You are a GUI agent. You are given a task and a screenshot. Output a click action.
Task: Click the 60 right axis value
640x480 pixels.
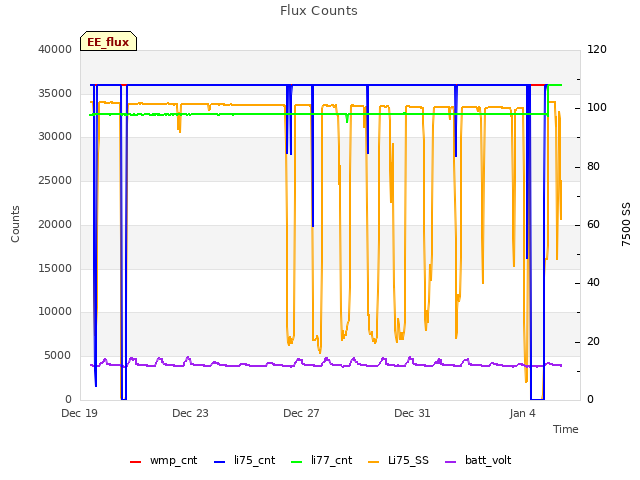[593, 224]
